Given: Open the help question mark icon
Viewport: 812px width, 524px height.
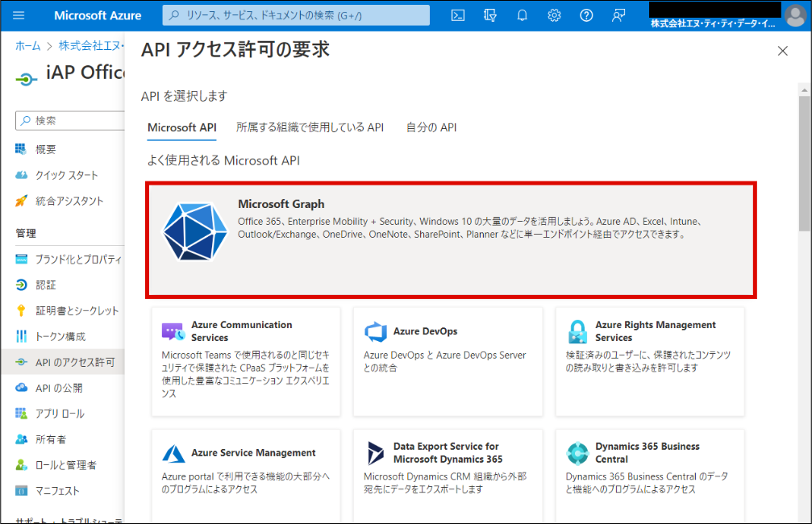Looking at the screenshot, I should tap(586, 15).
